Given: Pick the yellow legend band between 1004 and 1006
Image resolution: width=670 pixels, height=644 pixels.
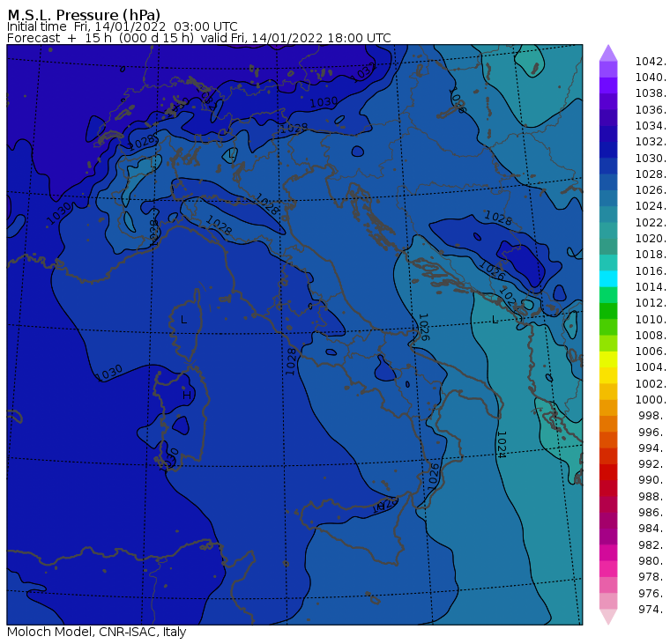Looking at the screenshot, I should (608, 359).
